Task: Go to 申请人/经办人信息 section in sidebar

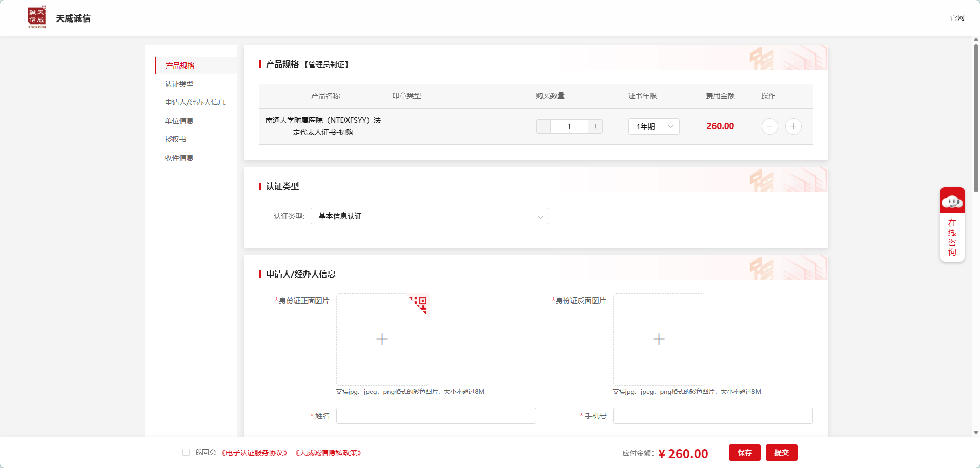Action: tap(195, 102)
